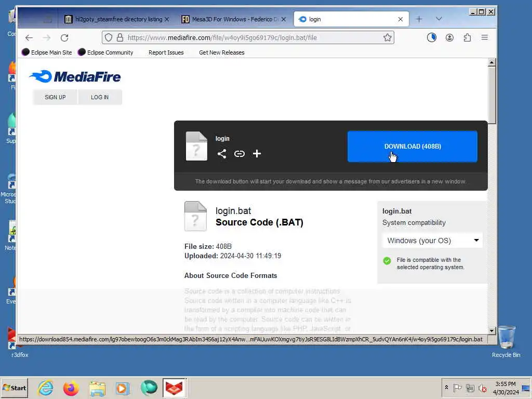Click the vertical scrollbar thumb
This screenshot has height=399, width=532.
(491, 95)
